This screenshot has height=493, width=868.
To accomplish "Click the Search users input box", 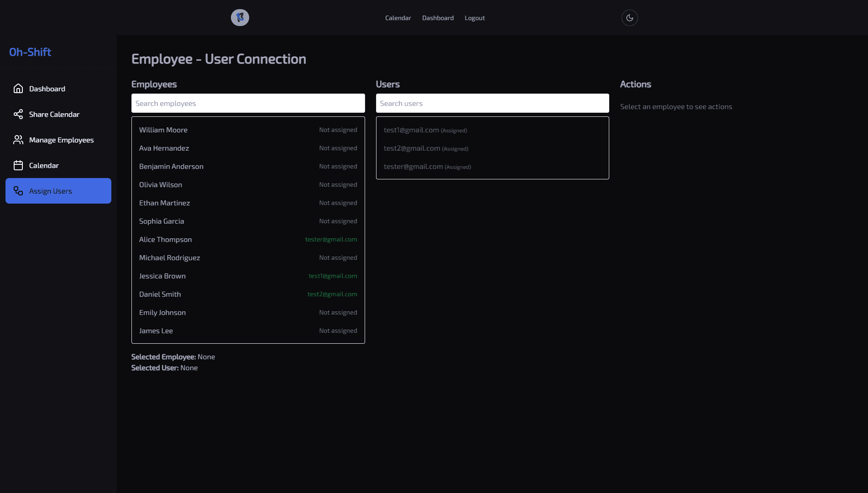I will [492, 103].
